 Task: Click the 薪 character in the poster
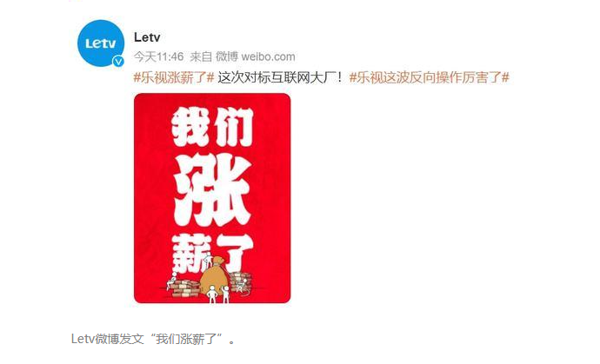point(191,252)
